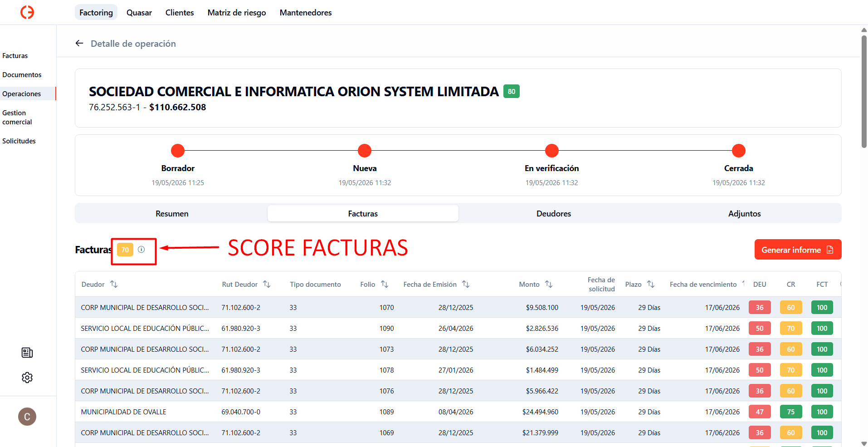The image size is (868, 447).
Task: Click the Tipo documento column header
Action: point(315,284)
